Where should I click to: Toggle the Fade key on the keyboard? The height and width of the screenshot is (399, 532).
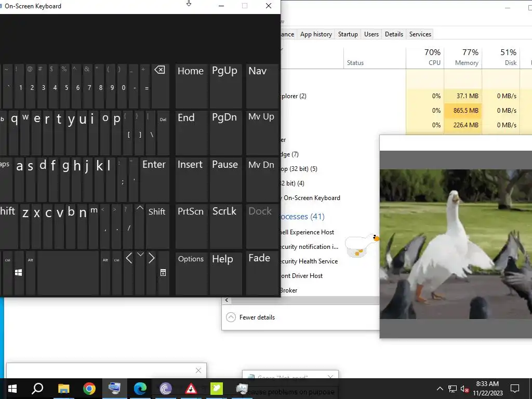pyautogui.click(x=262, y=273)
